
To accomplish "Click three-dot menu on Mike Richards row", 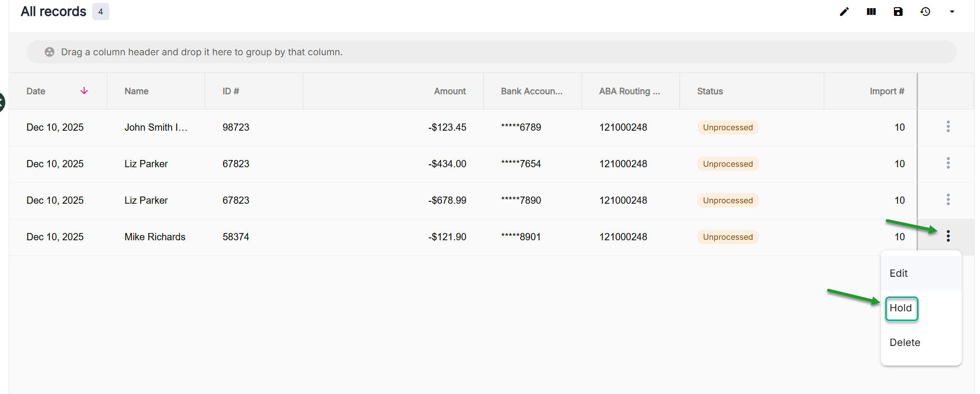I will coord(948,236).
